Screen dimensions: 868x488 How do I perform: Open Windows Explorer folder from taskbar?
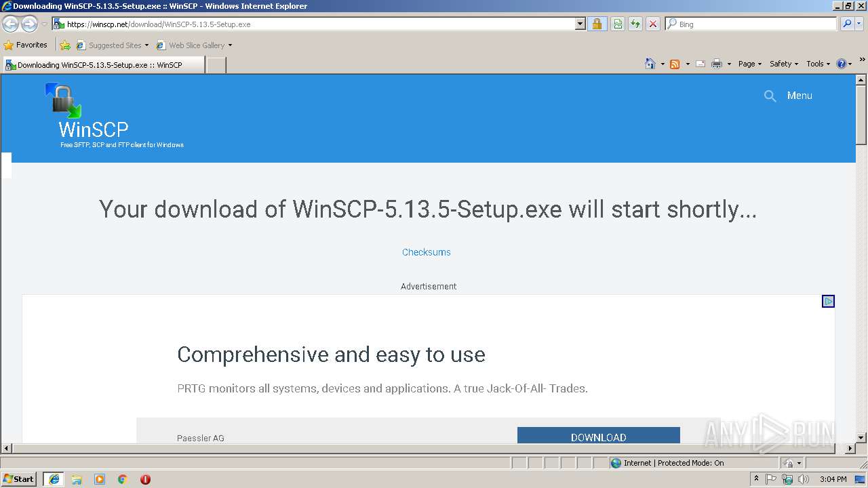pyautogui.click(x=77, y=479)
